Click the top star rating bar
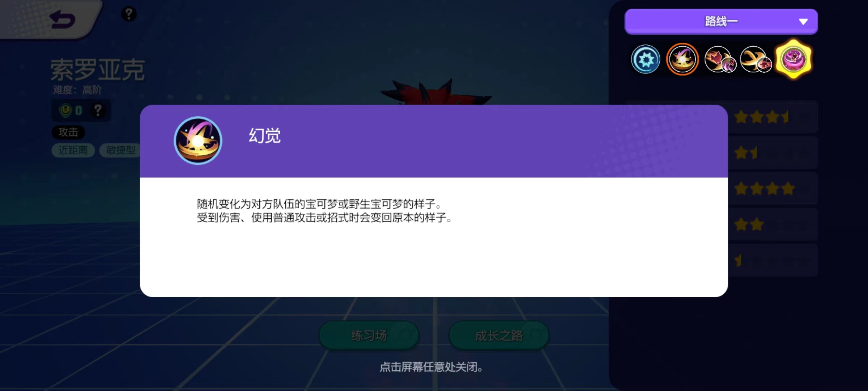This screenshot has width=868, height=391. point(773,117)
